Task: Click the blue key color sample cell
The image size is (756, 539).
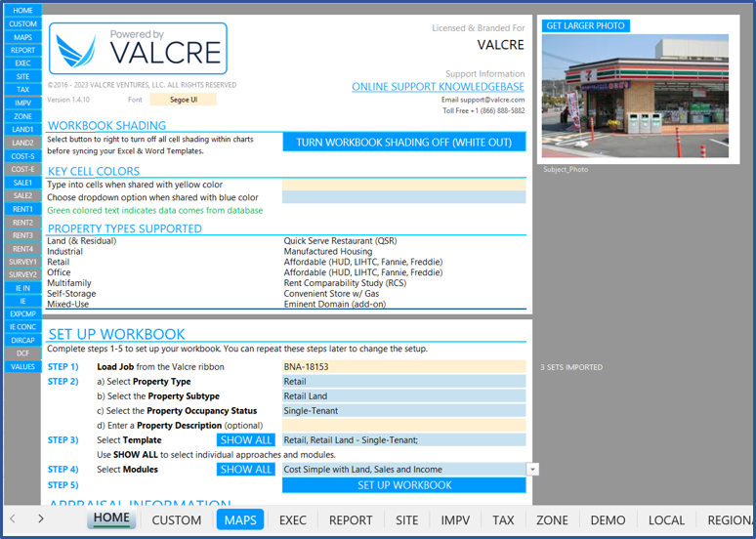Action: tap(404, 197)
